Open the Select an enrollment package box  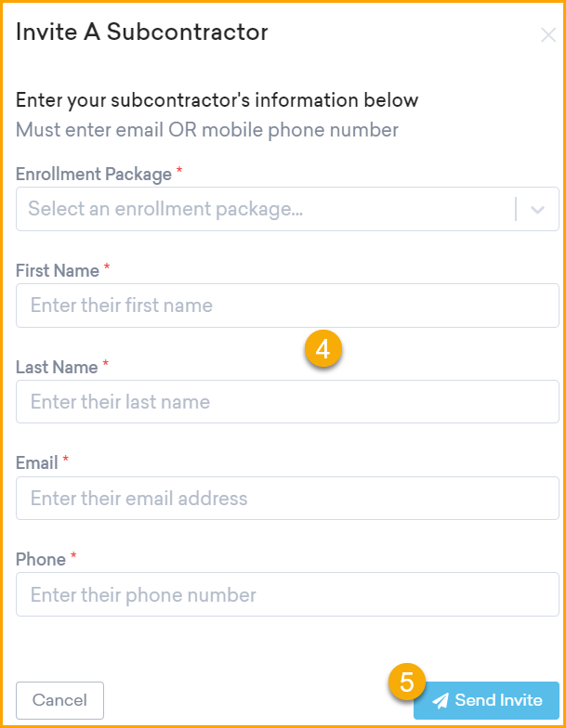coord(287,209)
